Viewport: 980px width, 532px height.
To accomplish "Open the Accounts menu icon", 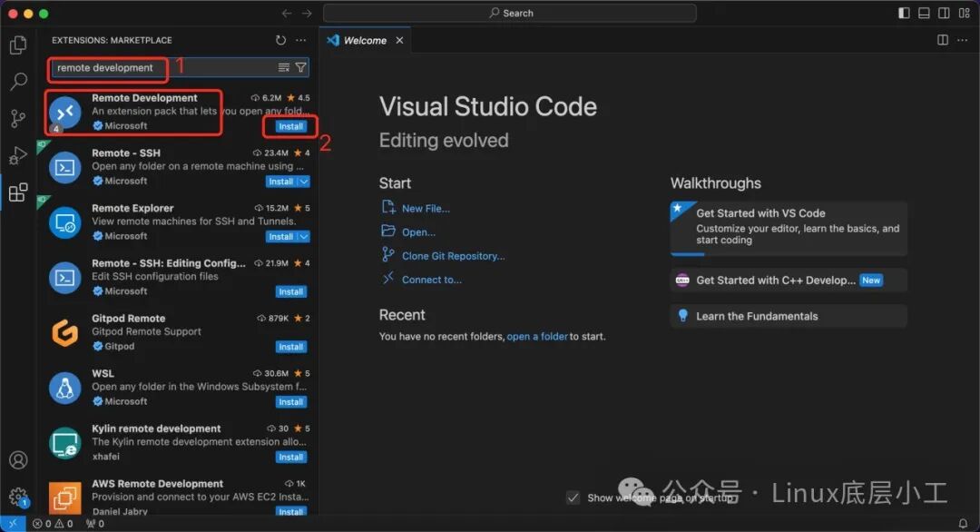I will click(x=18, y=460).
